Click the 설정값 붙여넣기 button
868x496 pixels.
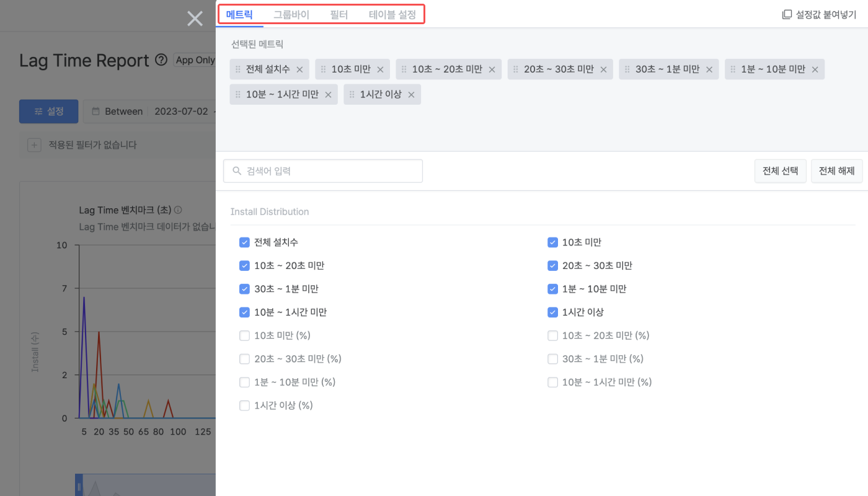click(x=819, y=14)
